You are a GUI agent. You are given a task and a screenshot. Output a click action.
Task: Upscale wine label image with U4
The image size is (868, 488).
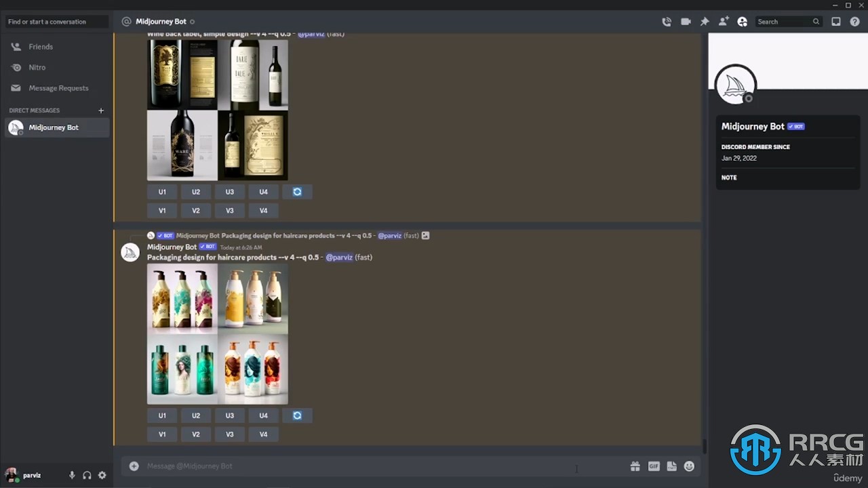(x=264, y=192)
